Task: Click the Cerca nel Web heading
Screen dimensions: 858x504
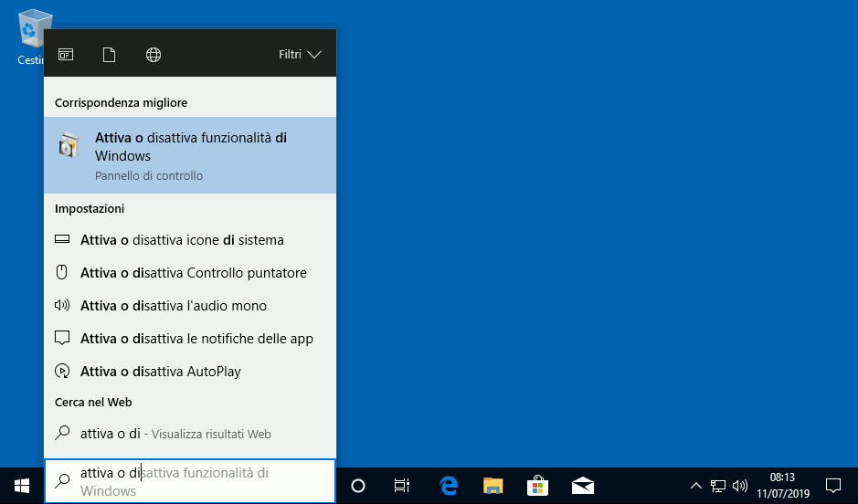Action: [93, 403]
